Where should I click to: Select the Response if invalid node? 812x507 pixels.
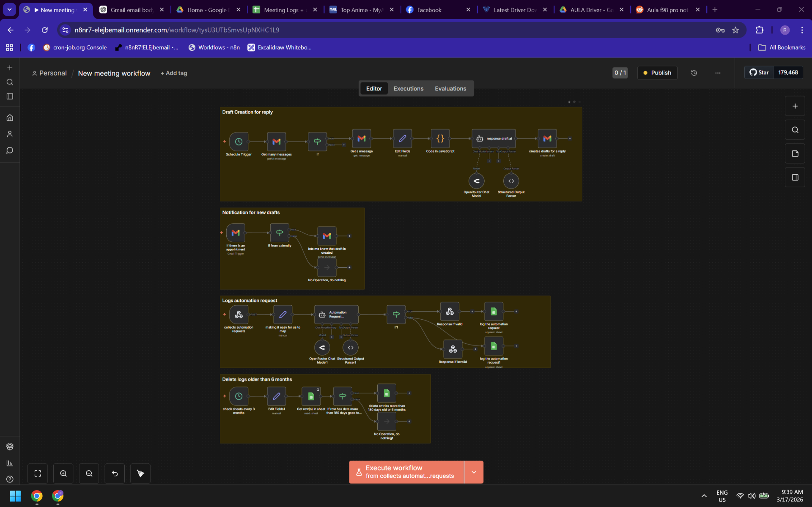453,349
